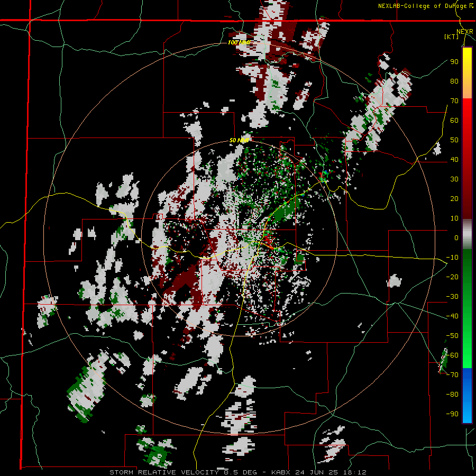Click the bright green segment near -60
Screen dimensions: 476x476
click(467, 358)
